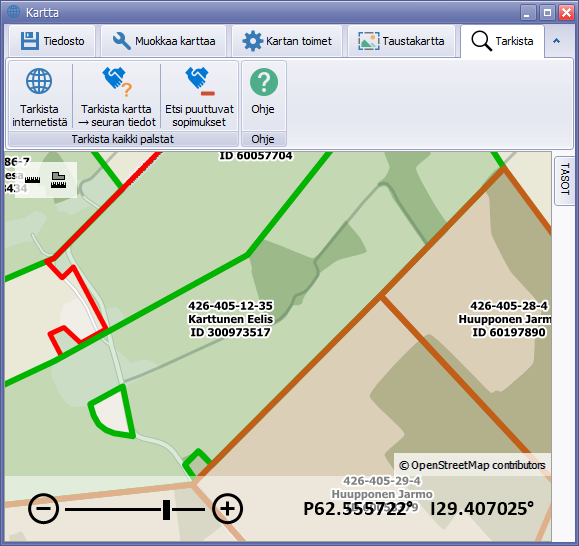Select the area measure tool on map
The image size is (579, 546).
coord(58,180)
